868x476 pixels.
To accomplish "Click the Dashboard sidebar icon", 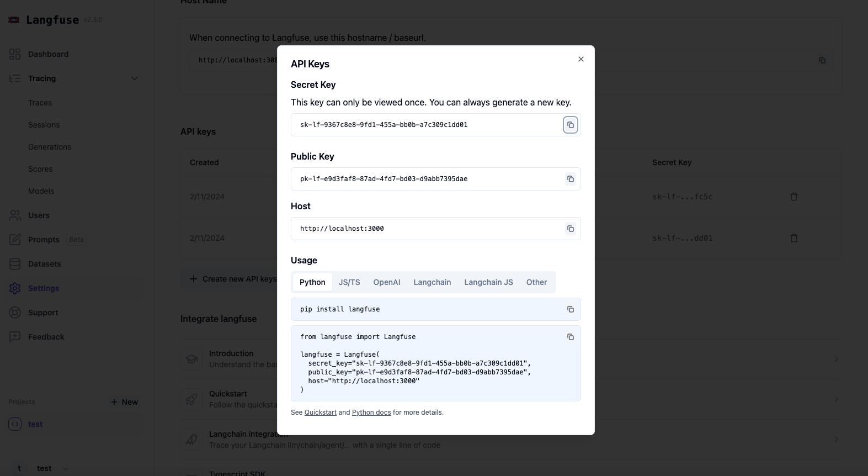I will point(15,54).
